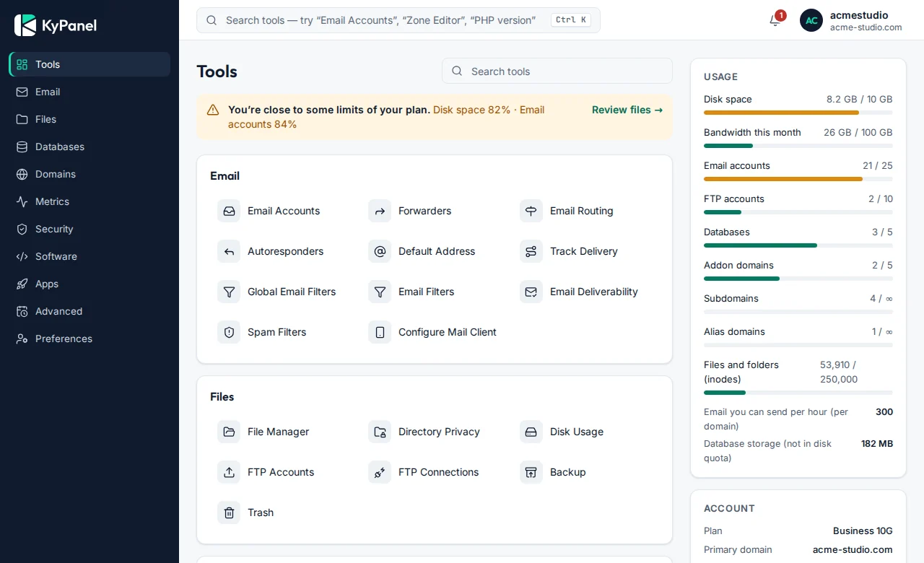Open the acmestudio account menu
This screenshot has height=563, width=924.
click(x=851, y=20)
